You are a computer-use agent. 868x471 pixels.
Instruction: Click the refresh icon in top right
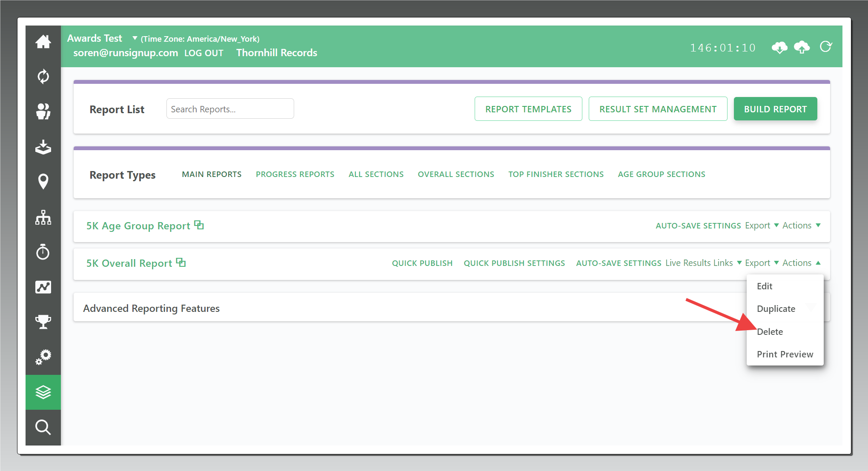pyautogui.click(x=826, y=47)
